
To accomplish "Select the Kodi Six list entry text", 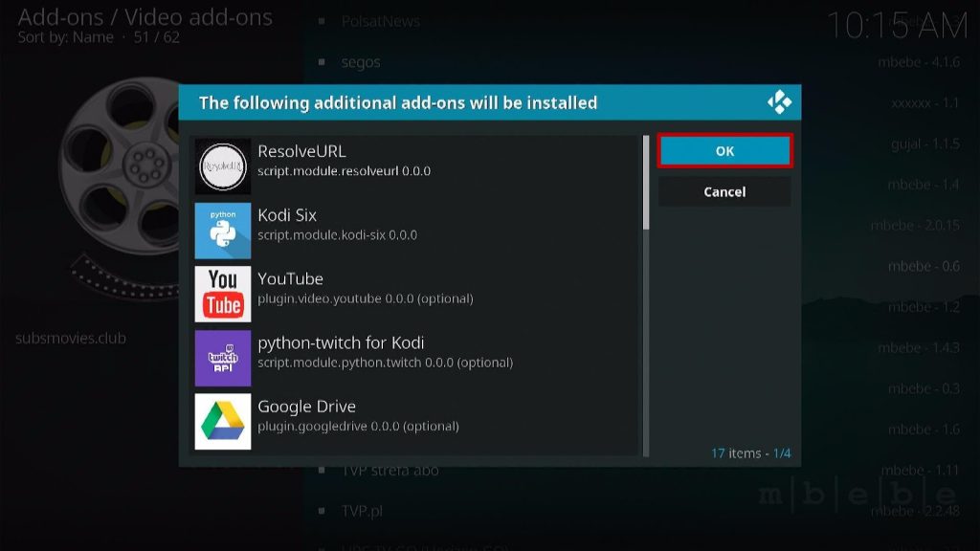I will pos(287,215).
